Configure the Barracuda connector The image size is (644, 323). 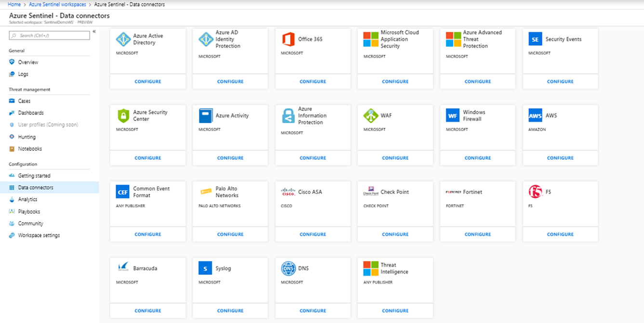click(x=148, y=311)
